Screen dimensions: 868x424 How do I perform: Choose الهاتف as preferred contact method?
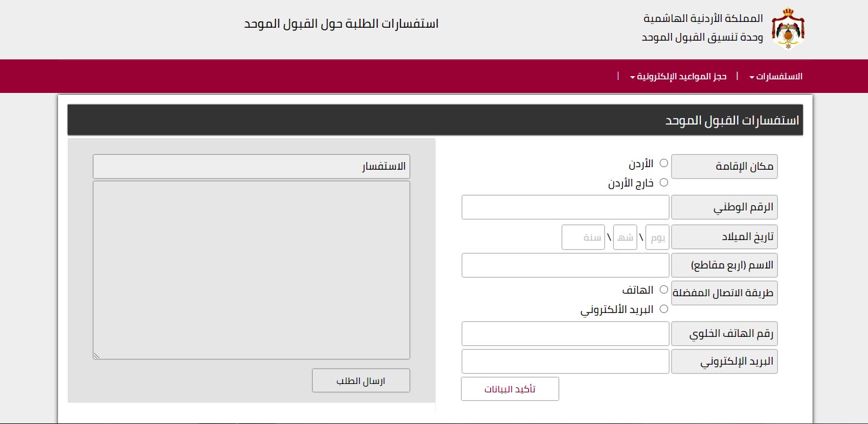point(664,290)
